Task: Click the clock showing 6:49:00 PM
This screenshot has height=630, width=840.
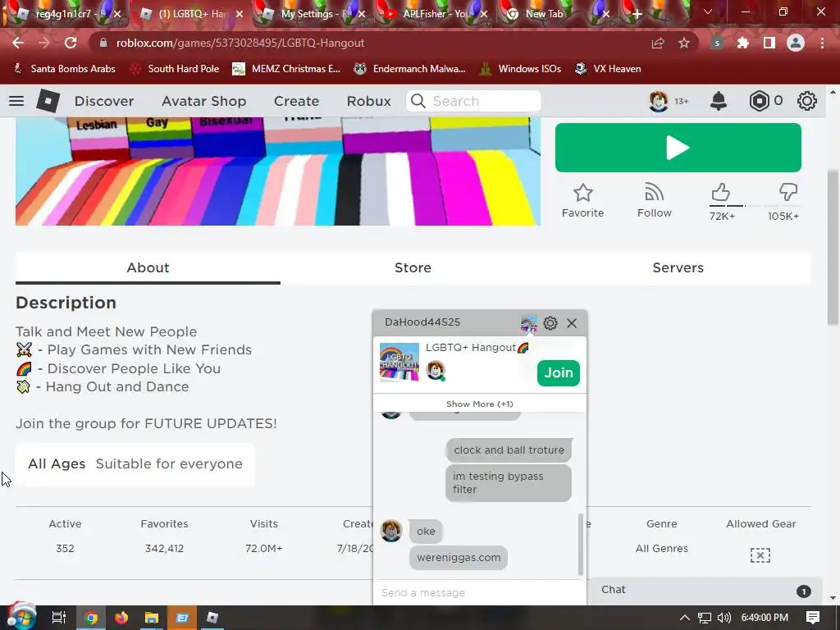Action: (765, 618)
